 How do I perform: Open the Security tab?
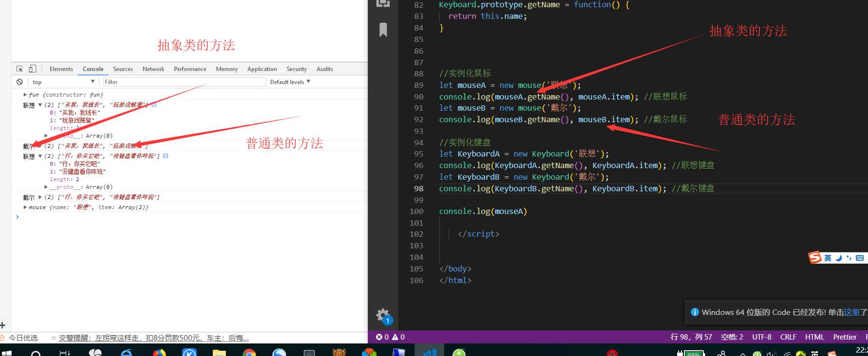(296, 69)
